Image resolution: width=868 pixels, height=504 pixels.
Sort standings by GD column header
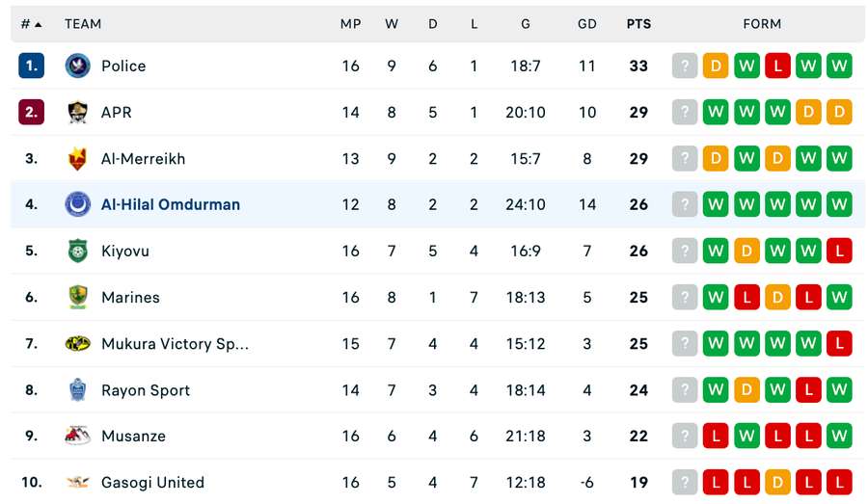click(x=586, y=24)
